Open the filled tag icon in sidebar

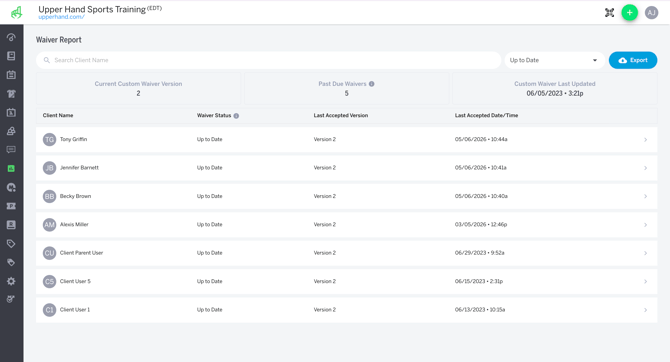(x=12, y=262)
